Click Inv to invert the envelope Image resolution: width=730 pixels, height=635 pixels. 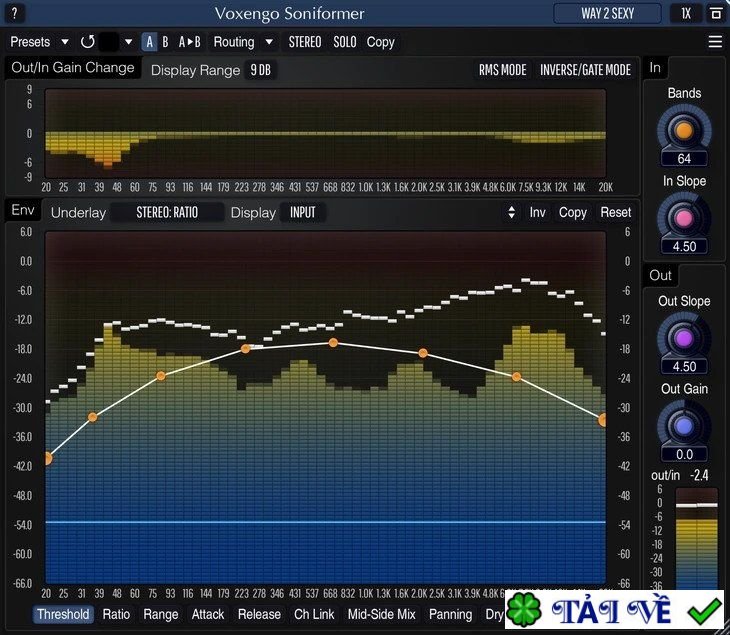[537, 212]
